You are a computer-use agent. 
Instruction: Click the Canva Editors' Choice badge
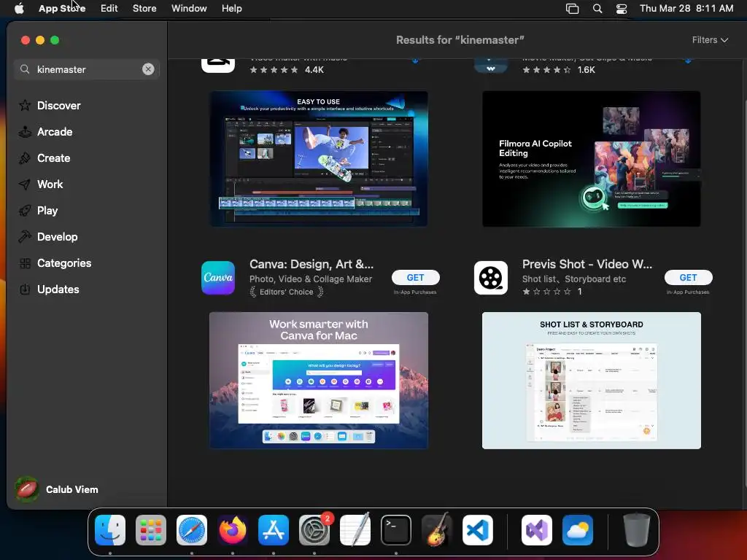[287, 292]
